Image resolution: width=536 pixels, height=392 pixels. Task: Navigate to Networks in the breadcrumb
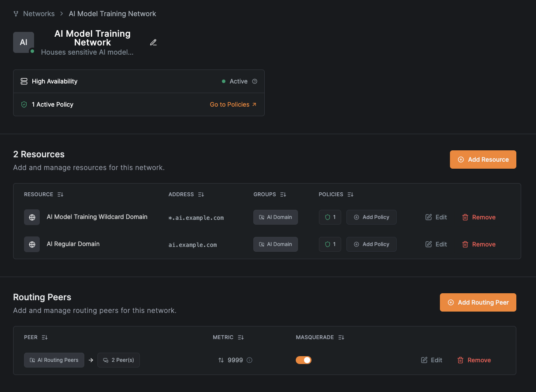39,14
